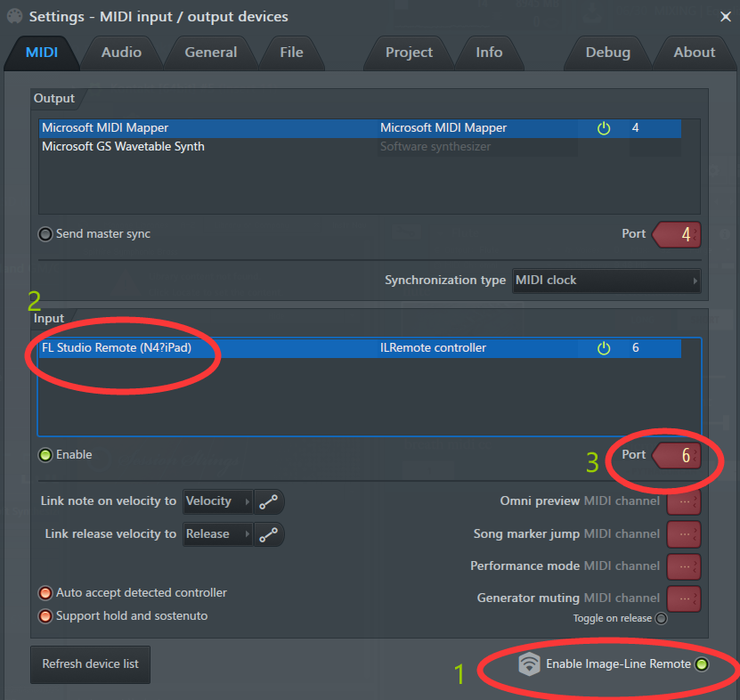740x700 pixels.
Task: Click the Input Port 6 selector
Action: coord(677,455)
